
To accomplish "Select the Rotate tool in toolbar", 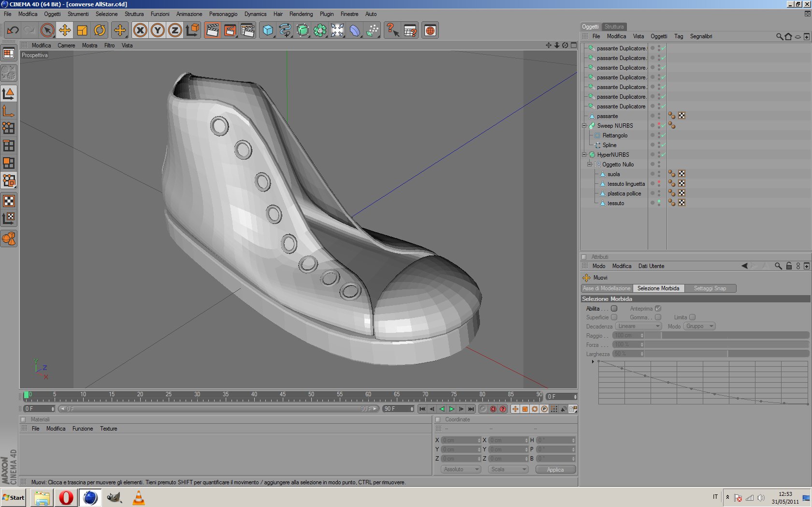I will coord(100,30).
